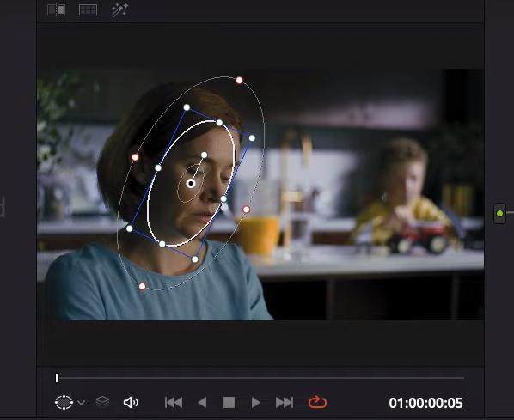514x420 pixels.
Task: Jump to the first frame
Action: (174, 402)
